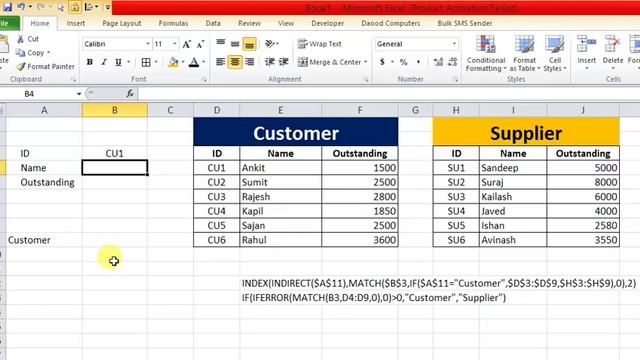
Task: Apply Percent Style format
Action: 404,62
